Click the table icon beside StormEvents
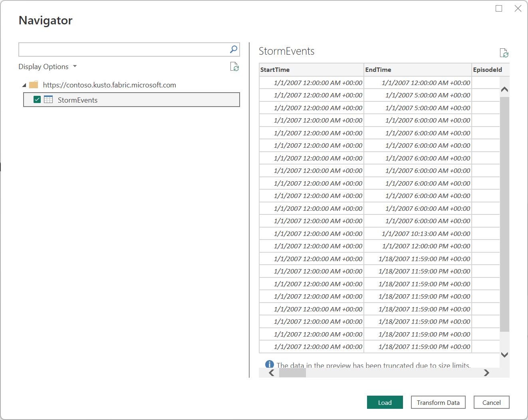Image resolution: width=528 pixels, height=420 pixels. click(48, 99)
